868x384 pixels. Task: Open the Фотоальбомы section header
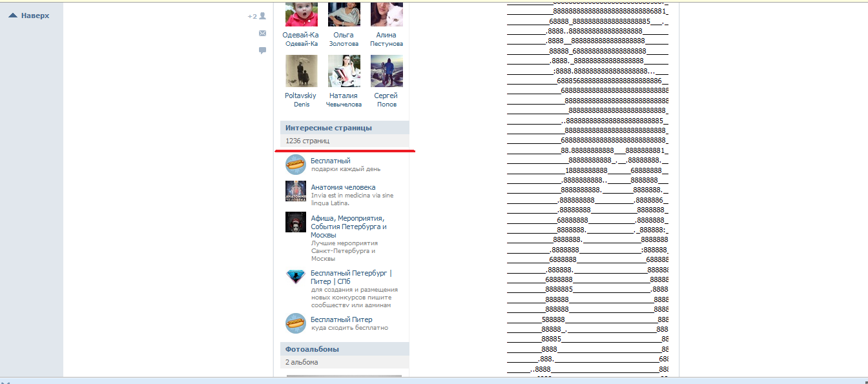tap(312, 349)
